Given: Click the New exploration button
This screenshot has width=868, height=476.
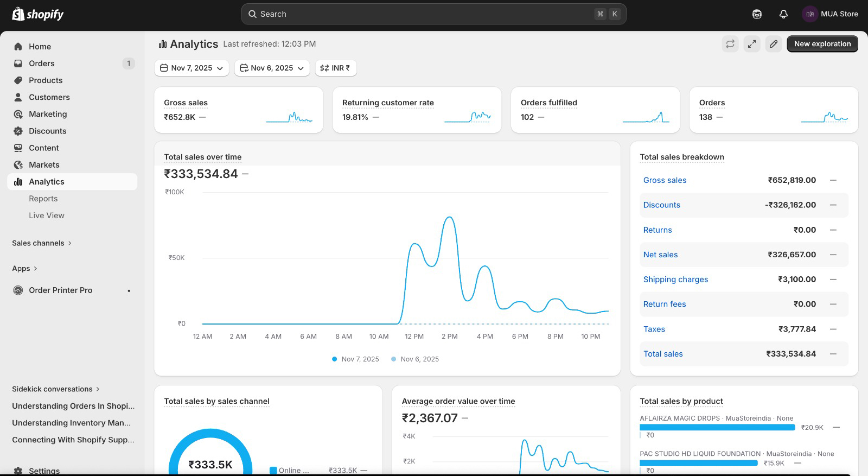Looking at the screenshot, I should pos(822,44).
